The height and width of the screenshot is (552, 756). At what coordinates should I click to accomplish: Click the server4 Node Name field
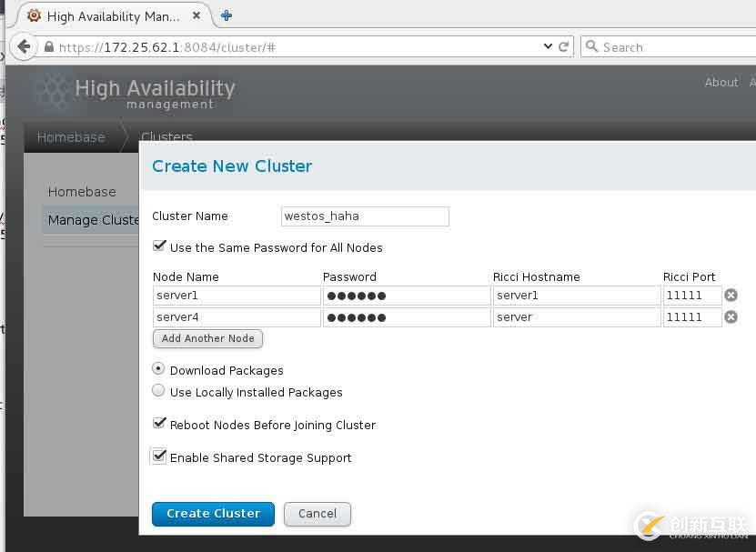pos(237,317)
